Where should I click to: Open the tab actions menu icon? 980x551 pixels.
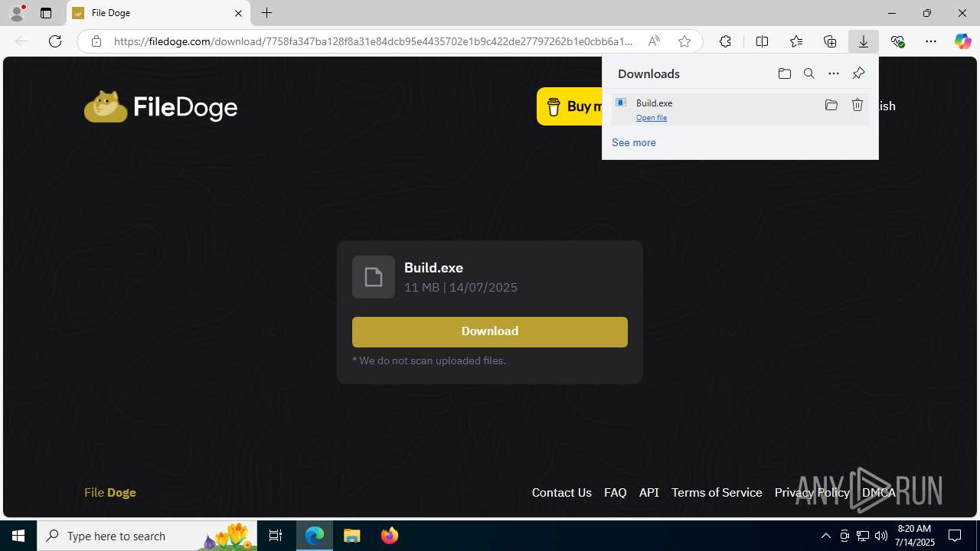[x=46, y=13]
